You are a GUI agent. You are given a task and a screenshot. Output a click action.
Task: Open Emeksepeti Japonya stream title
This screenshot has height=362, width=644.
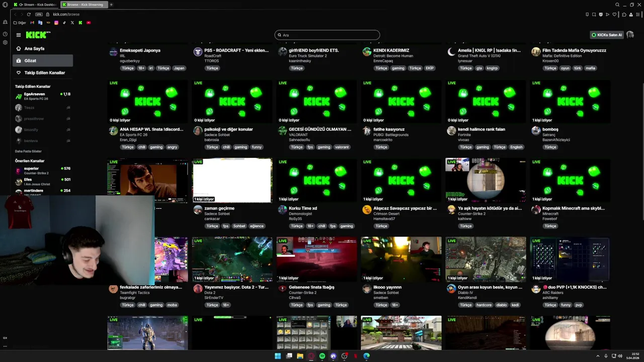pyautogui.click(x=140, y=51)
